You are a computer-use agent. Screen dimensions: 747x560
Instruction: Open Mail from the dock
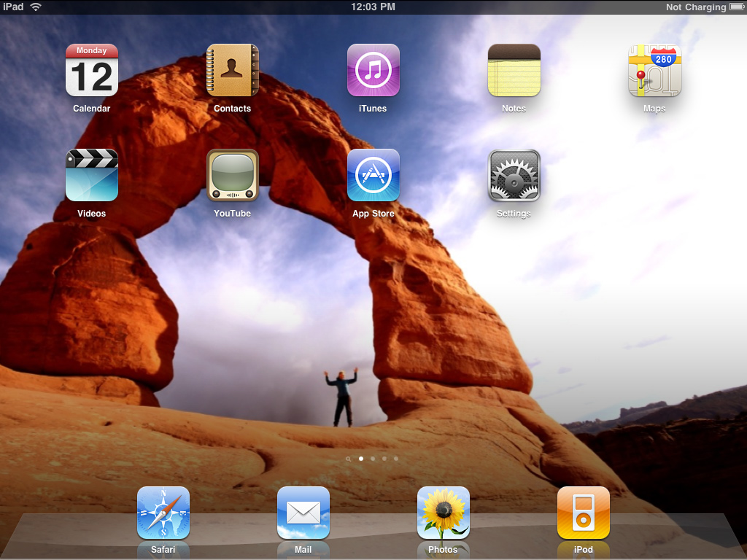pyautogui.click(x=303, y=513)
